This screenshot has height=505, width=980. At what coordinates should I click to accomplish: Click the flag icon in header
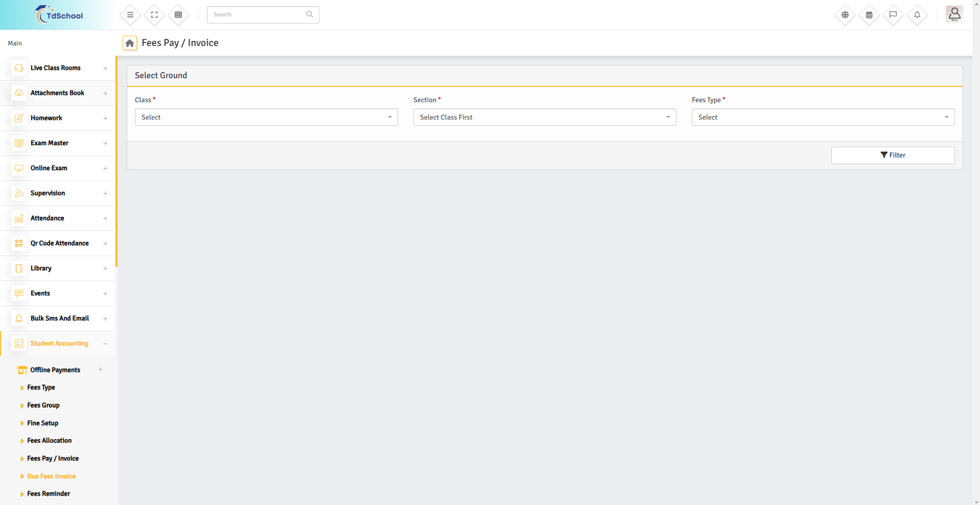click(x=893, y=15)
